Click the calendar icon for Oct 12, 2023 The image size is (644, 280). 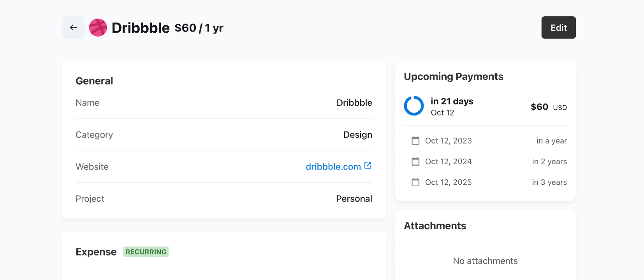pyautogui.click(x=416, y=141)
